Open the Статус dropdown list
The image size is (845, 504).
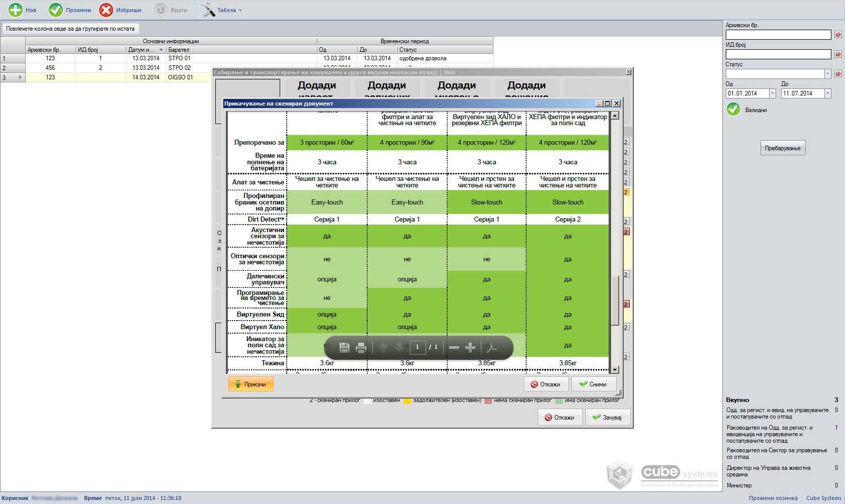[x=827, y=74]
